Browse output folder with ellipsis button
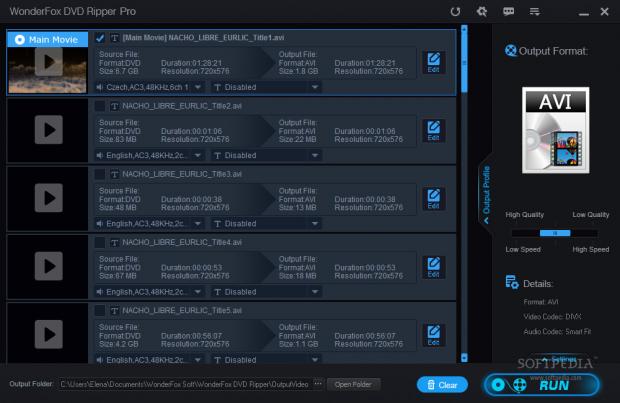Screen dimensions: 620x403 319,384
